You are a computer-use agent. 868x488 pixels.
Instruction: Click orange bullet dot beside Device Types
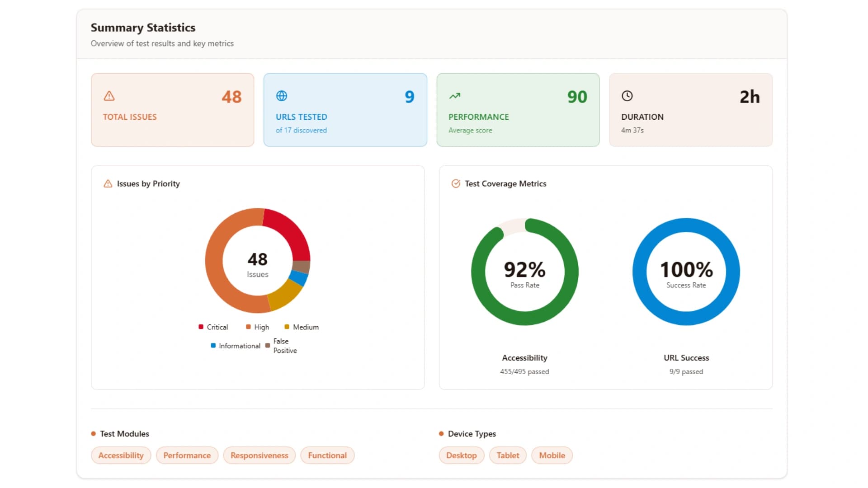pyautogui.click(x=441, y=434)
